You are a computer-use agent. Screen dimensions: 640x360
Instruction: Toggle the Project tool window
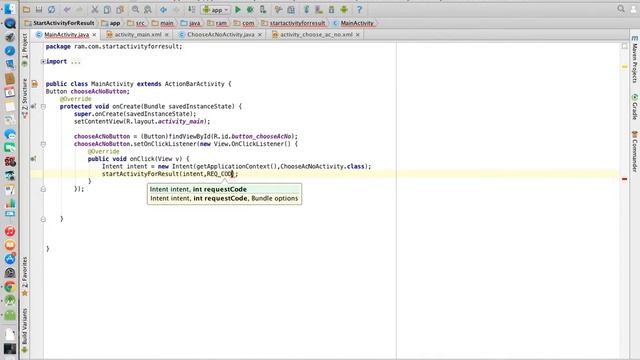point(24,50)
